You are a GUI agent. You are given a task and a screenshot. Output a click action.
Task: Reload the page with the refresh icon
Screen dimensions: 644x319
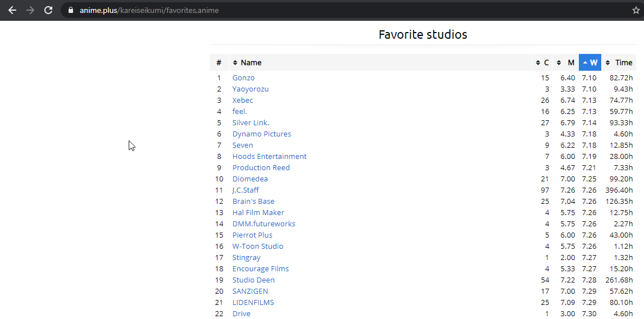pos(48,10)
